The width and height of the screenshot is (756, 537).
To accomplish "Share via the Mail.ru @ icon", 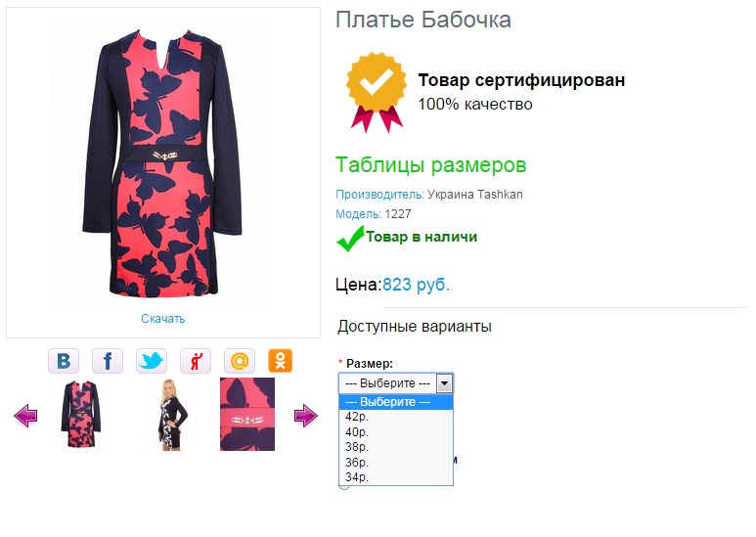I will tap(240, 361).
